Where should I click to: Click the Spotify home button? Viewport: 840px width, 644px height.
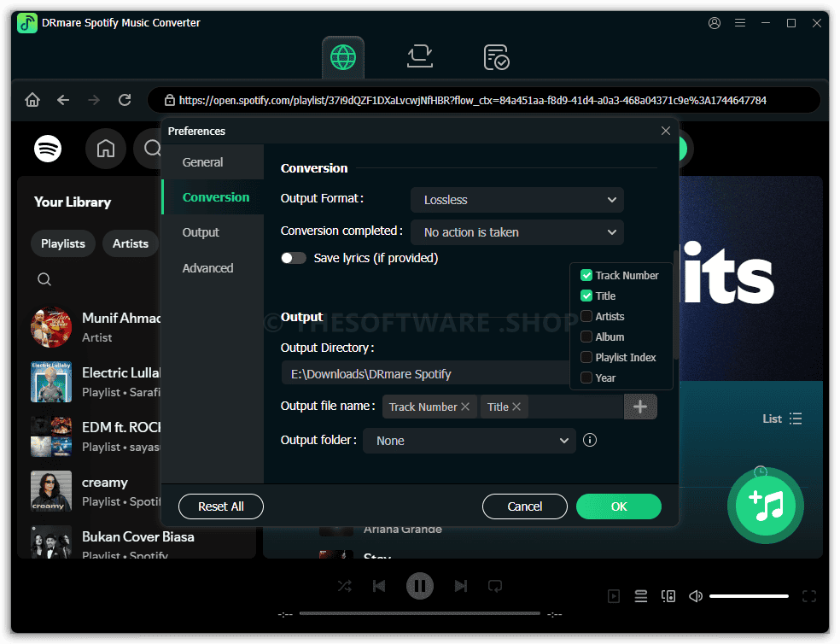pyautogui.click(x=106, y=149)
